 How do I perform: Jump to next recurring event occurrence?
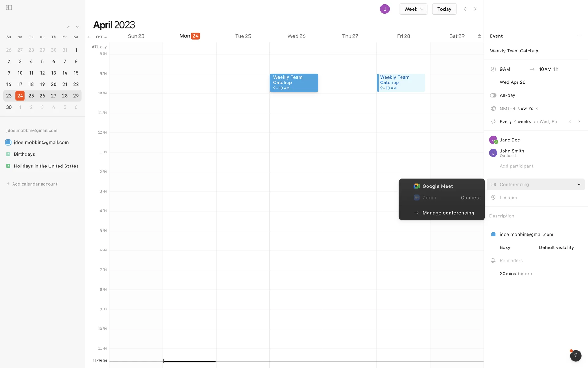point(579,121)
